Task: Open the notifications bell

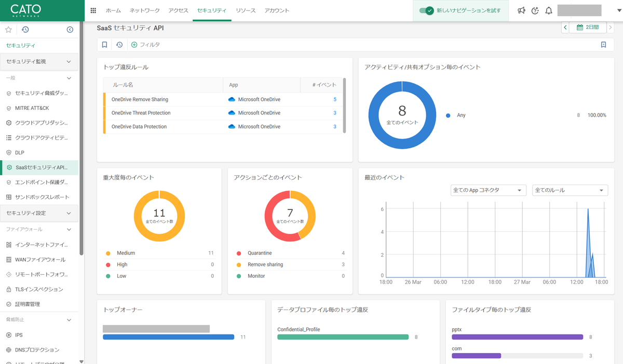Action: click(x=549, y=10)
